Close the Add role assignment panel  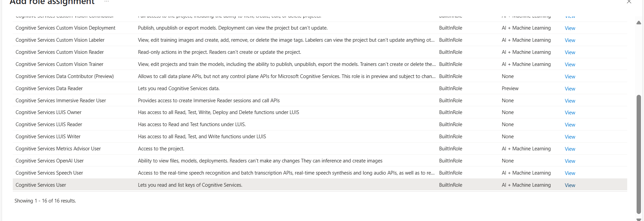[629, 2]
